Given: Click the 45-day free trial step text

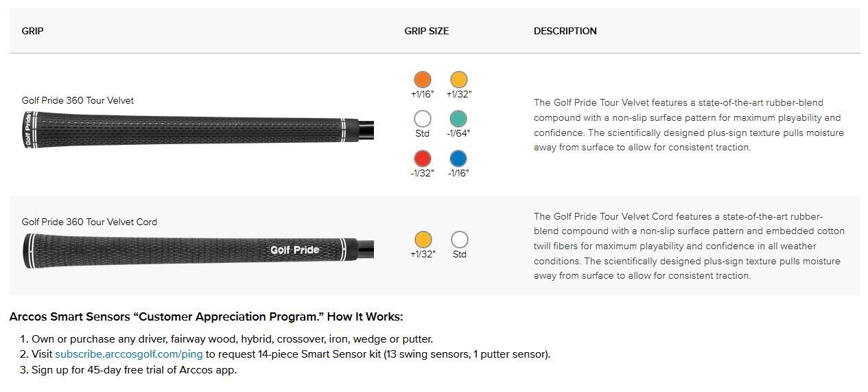Looking at the screenshot, I should 134,369.
